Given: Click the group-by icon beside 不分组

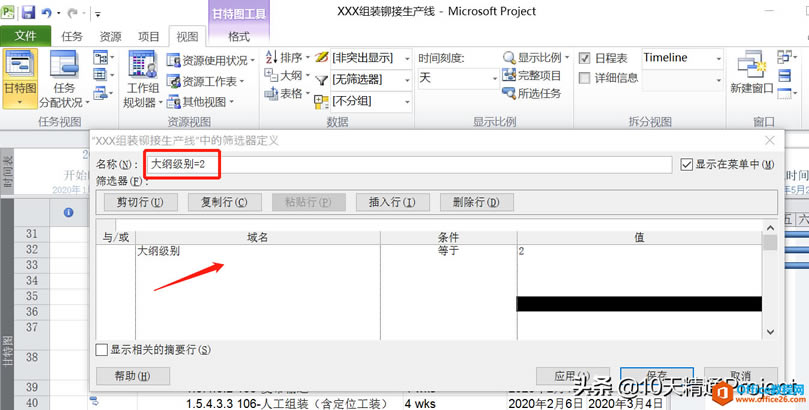Looking at the screenshot, I should point(321,102).
